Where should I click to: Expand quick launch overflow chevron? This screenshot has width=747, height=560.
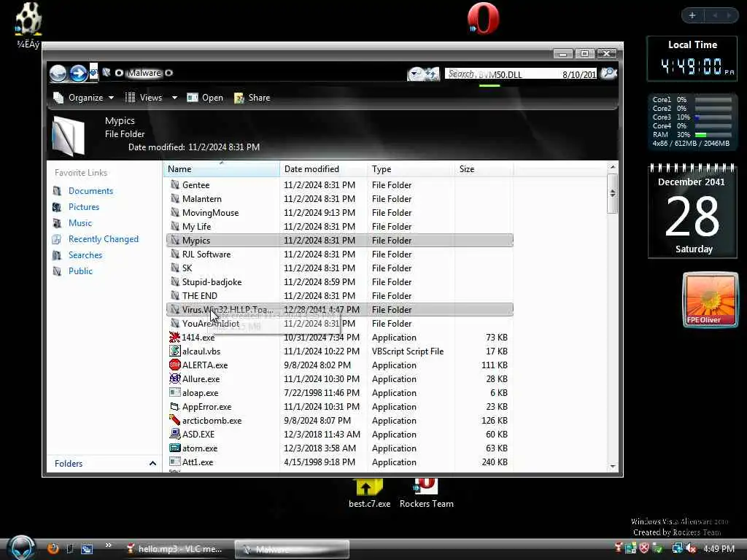(108, 545)
